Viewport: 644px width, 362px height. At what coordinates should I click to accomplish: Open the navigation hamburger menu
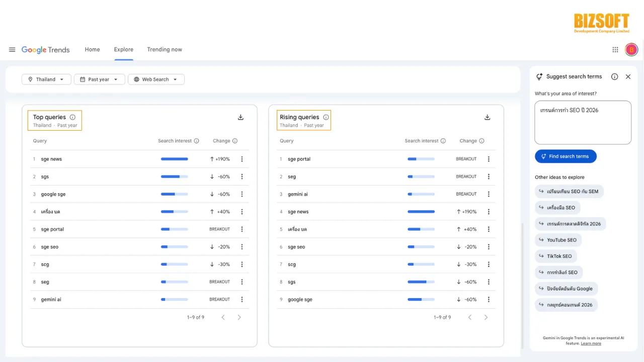click(x=12, y=49)
